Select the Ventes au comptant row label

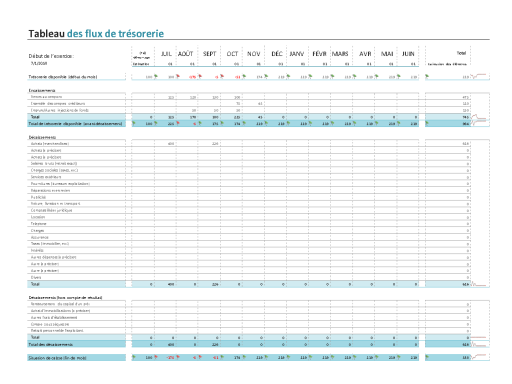tap(46, 97)
